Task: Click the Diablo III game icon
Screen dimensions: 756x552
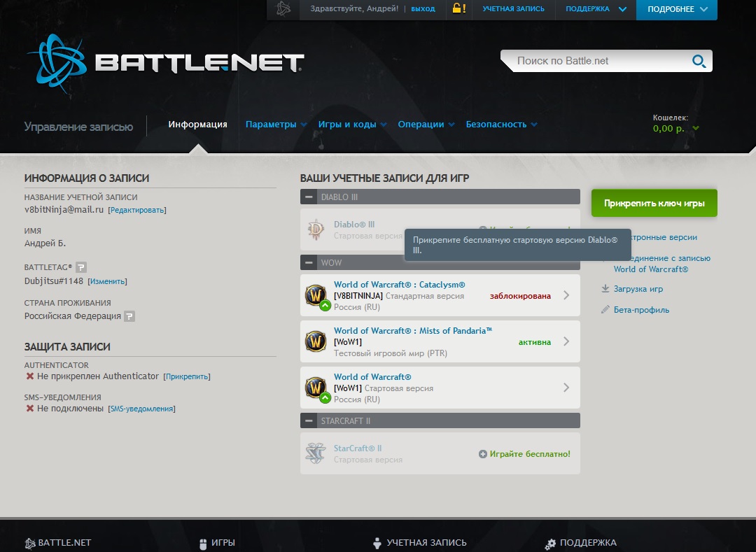Action: pyautogui.click(x=316, y=229)
